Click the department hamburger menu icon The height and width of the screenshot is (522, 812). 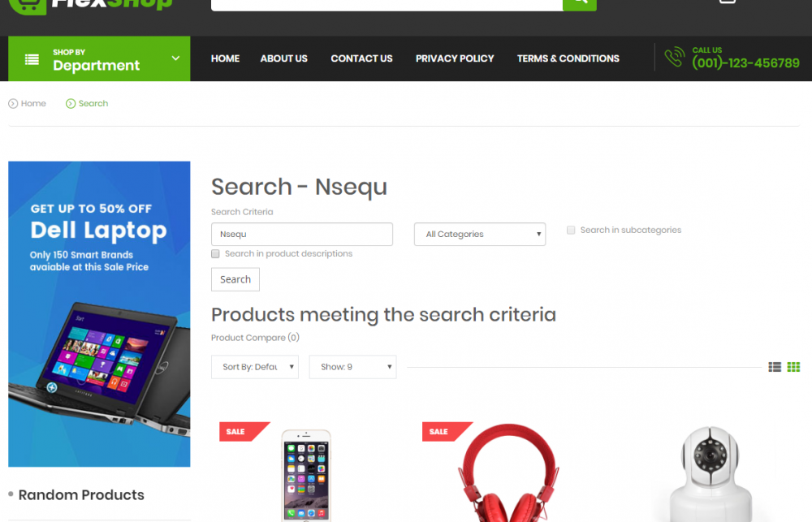pos(32,59)
